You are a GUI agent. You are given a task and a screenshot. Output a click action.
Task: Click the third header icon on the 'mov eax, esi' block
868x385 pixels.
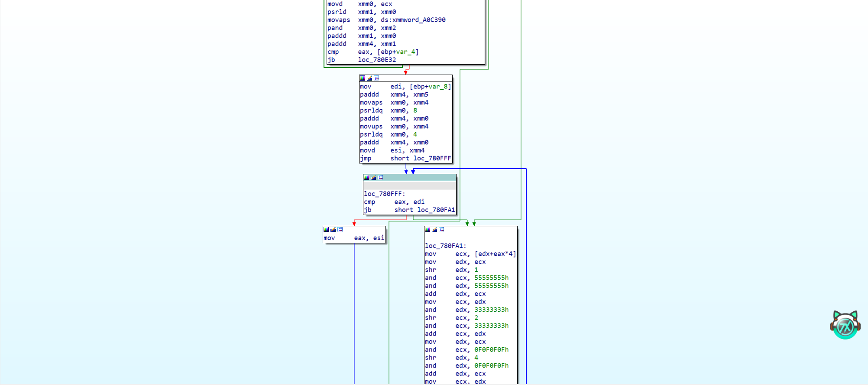[340, 229]
